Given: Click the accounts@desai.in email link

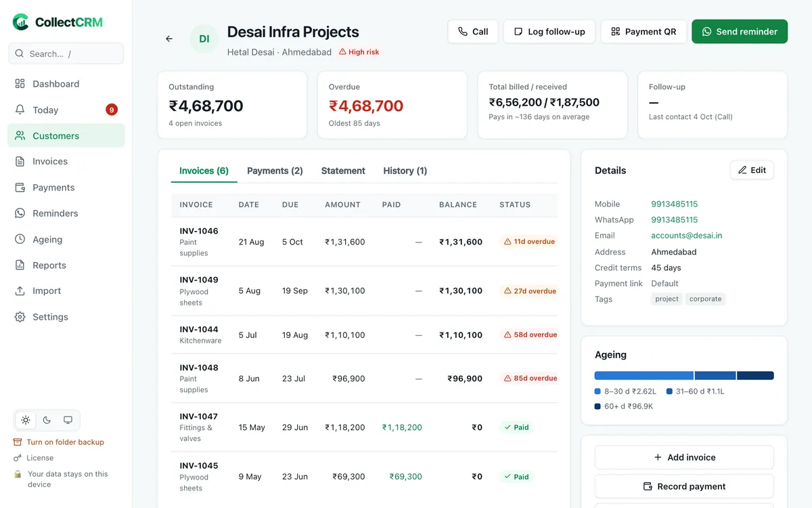Looking at the screenshot, I should click(x=686, y=236).
